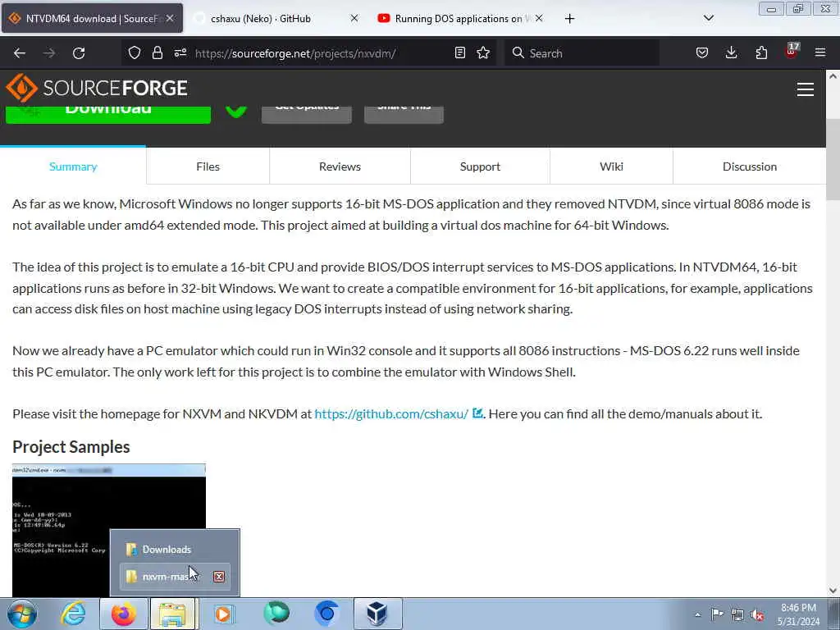Close nxvm-master window from taskbar preview
This screenshot has height=630, width=840.
pos(218,577)
